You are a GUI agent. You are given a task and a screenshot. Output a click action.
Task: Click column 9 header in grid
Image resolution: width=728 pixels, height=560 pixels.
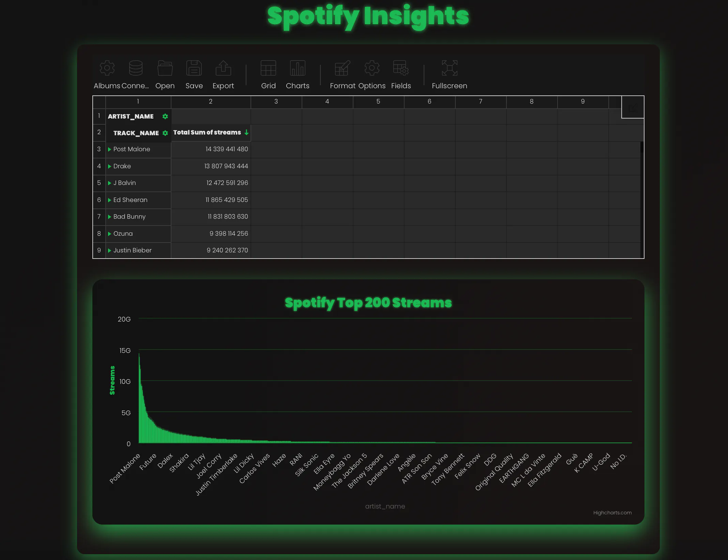[x=583, y=102]
